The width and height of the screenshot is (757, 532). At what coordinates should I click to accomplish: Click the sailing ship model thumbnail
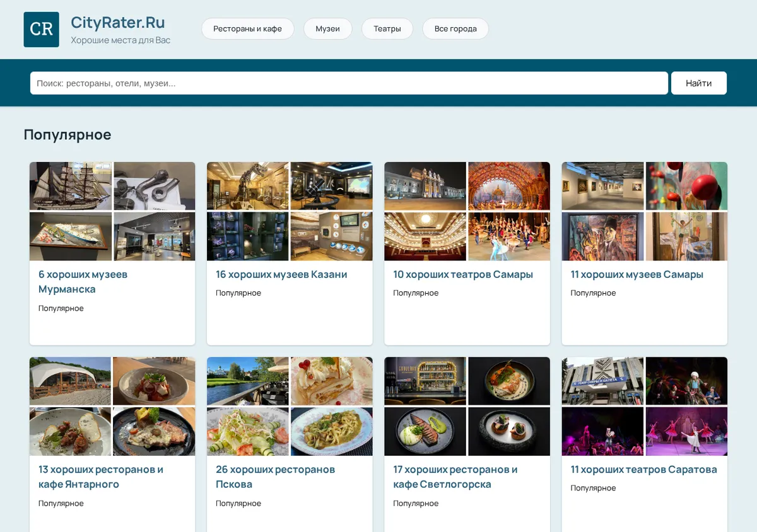pyautogui.click(x=71, y=186)
